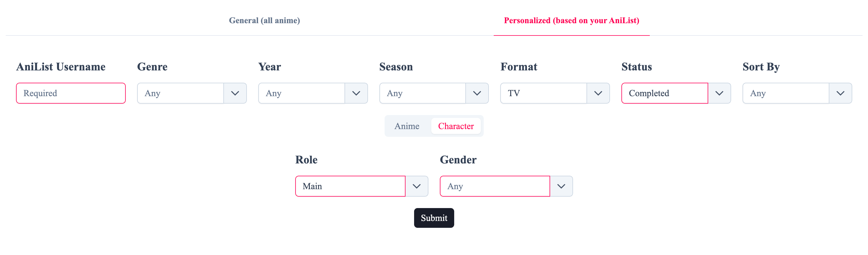Click the Gender dropdown arrow
Image resolution: width=868 pixels, height=255 pixels.
561,186
